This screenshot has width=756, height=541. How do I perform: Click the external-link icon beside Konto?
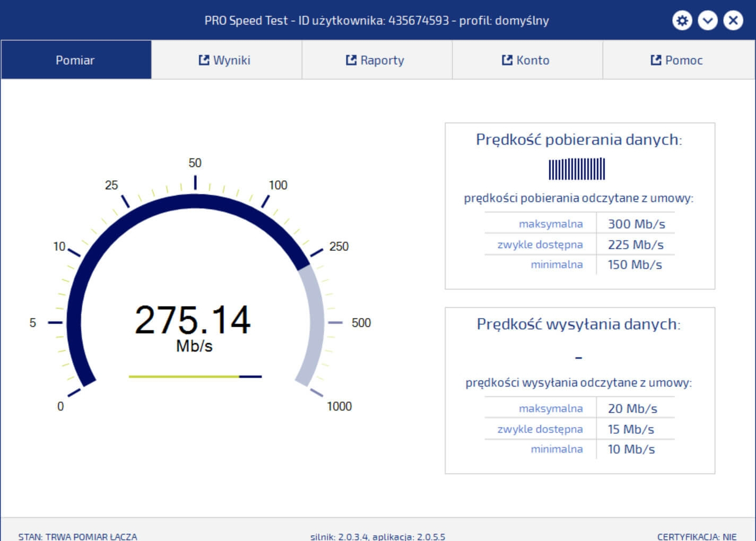pos(507,60)
